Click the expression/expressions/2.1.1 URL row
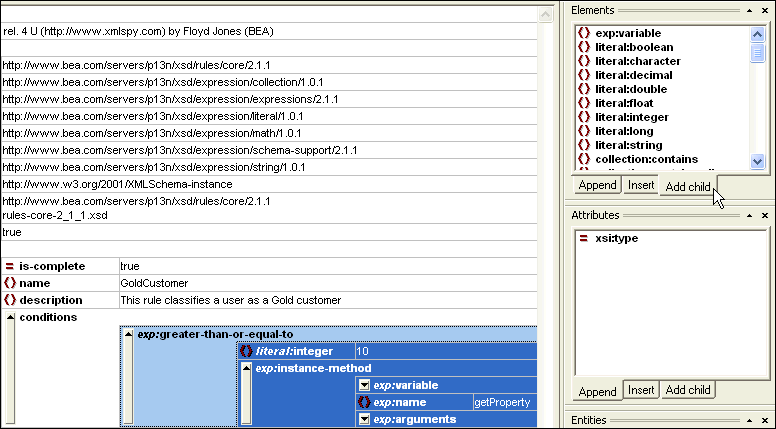This screenshot has width=776, height=429. [x=269, y=99]
